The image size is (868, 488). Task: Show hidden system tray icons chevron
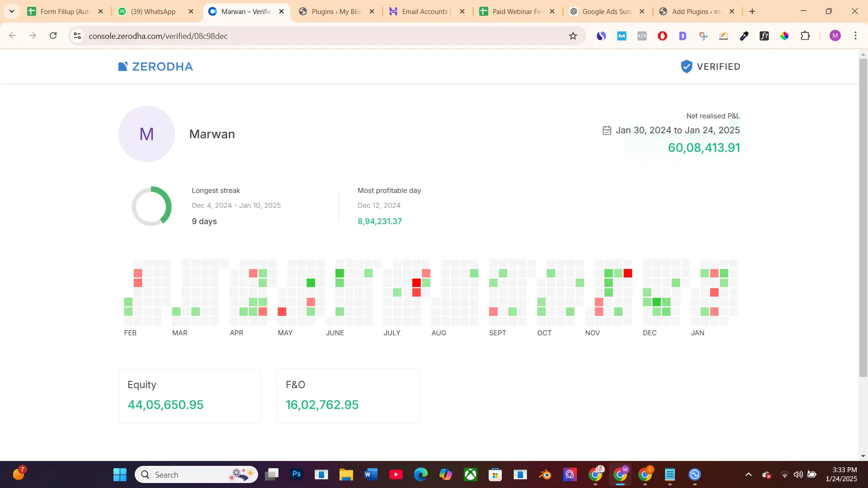749,474
